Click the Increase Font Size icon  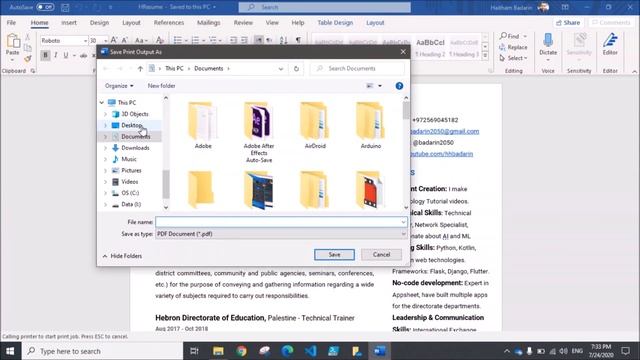(114, 40)
